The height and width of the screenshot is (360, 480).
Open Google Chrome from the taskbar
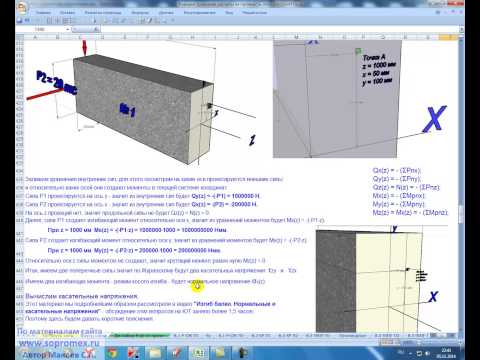[x=112, y=353]
